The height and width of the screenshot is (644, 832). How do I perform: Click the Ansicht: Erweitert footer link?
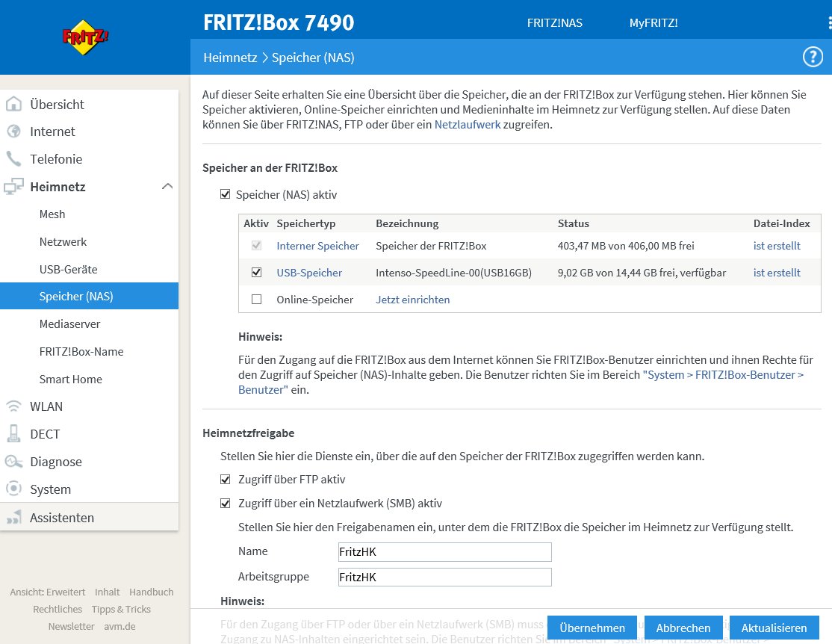coord(47,592)
